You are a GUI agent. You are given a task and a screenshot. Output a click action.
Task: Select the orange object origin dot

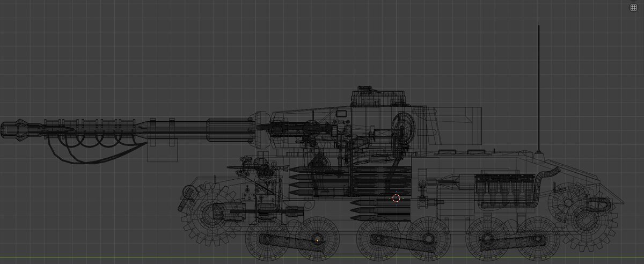tap(317, 239)
